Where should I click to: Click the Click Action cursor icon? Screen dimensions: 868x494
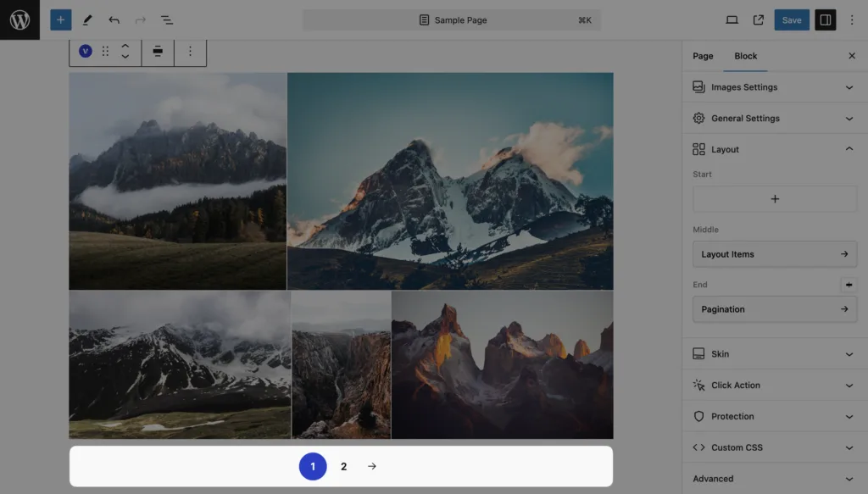(698, 385)
